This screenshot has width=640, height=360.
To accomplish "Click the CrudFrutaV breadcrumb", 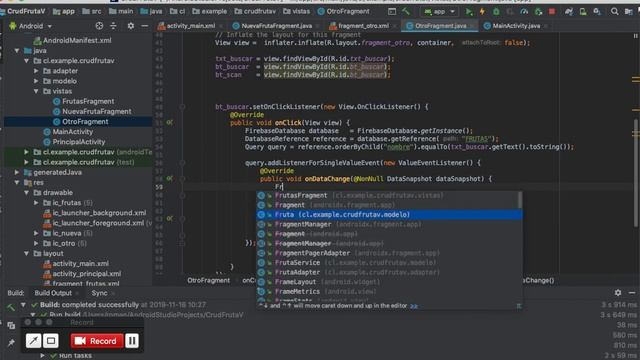I will coord(26,11).
